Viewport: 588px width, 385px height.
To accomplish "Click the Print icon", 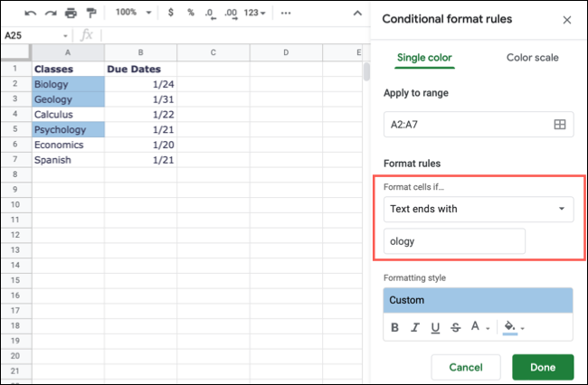I will click(71, 14).
